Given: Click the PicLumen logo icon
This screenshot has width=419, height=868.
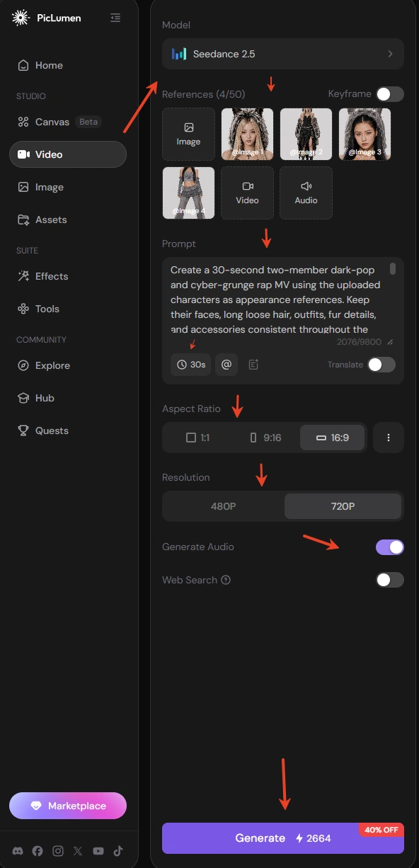Looking at the screenshot, I should coord(21,18).
